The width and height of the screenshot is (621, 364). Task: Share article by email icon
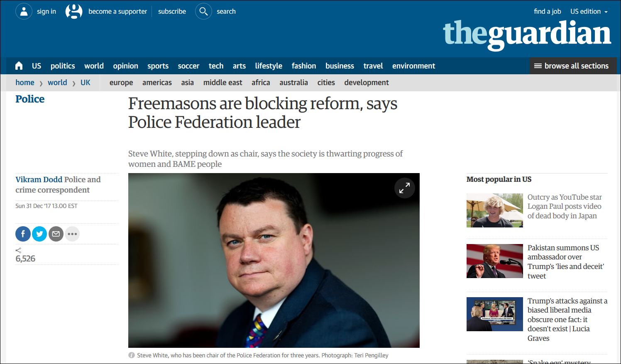click(56, 234)
